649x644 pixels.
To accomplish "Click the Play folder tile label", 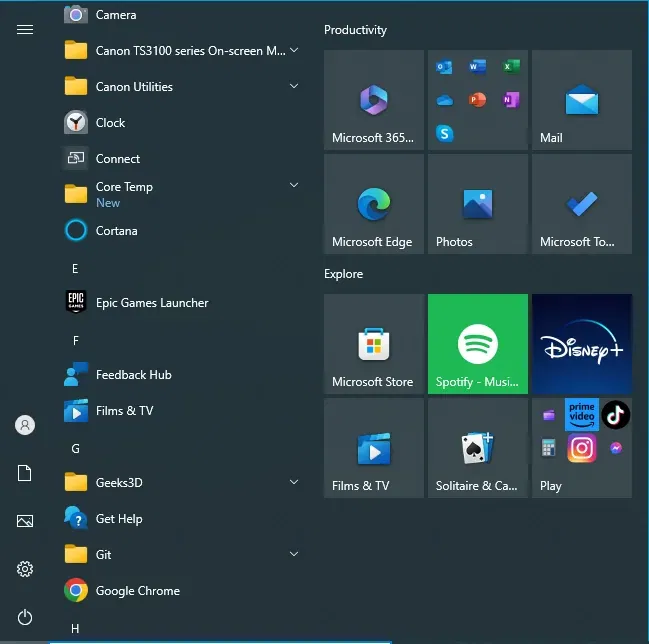I will 550,485.
